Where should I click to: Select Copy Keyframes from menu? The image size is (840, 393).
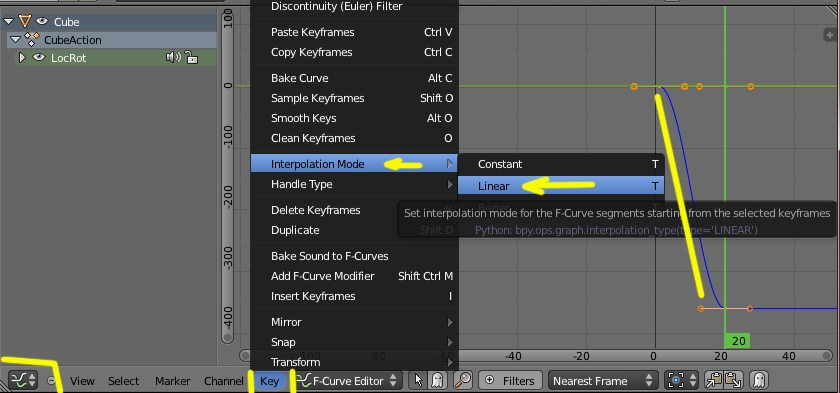pos(355,52)
